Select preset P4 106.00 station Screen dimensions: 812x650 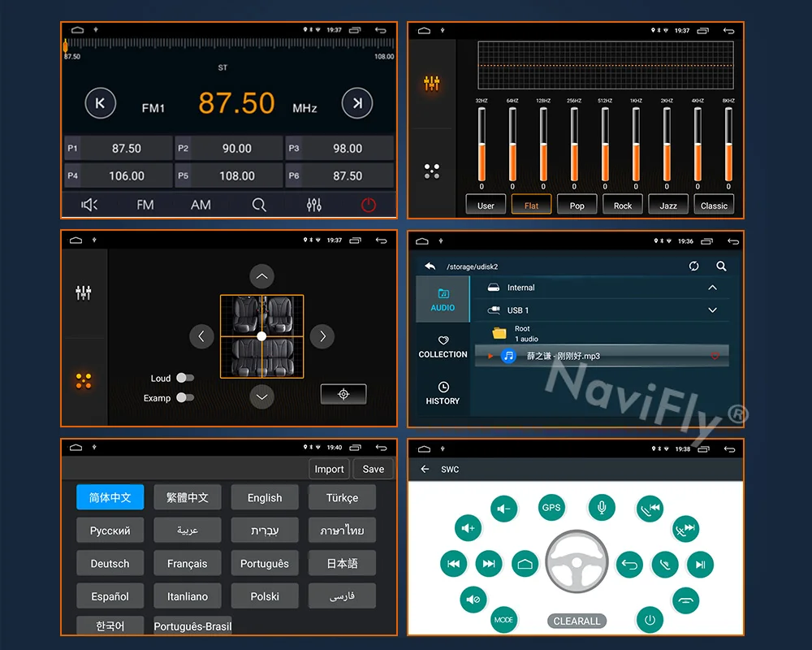118,175
